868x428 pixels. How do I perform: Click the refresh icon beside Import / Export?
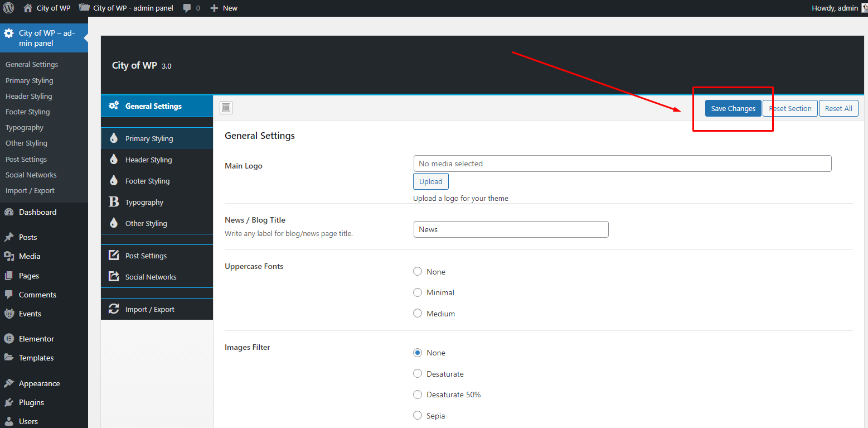coord(114,309)
